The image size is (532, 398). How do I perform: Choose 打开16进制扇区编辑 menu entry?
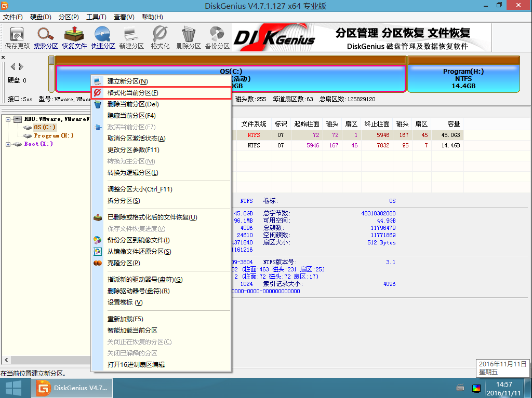point(161,365)
